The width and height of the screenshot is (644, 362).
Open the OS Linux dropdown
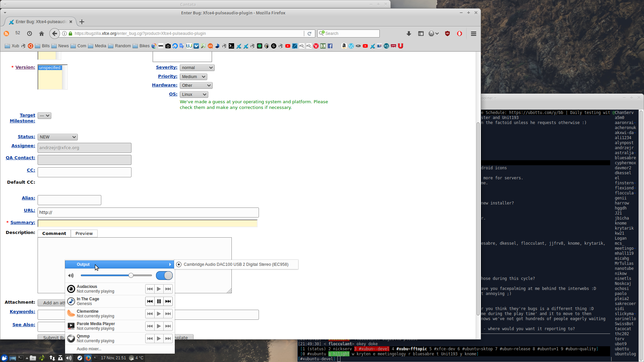[x=194, y=95]
